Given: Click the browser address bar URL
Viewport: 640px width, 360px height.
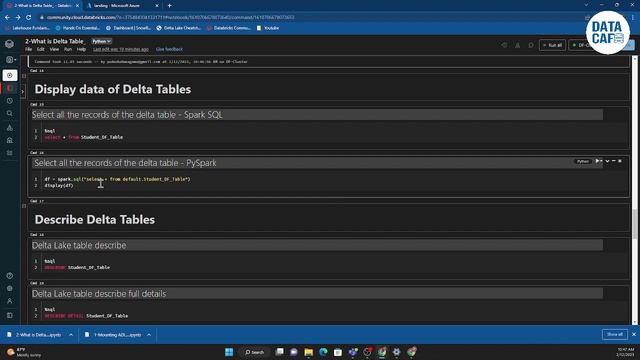Looking at the screenshot, I should coord(171,18).
